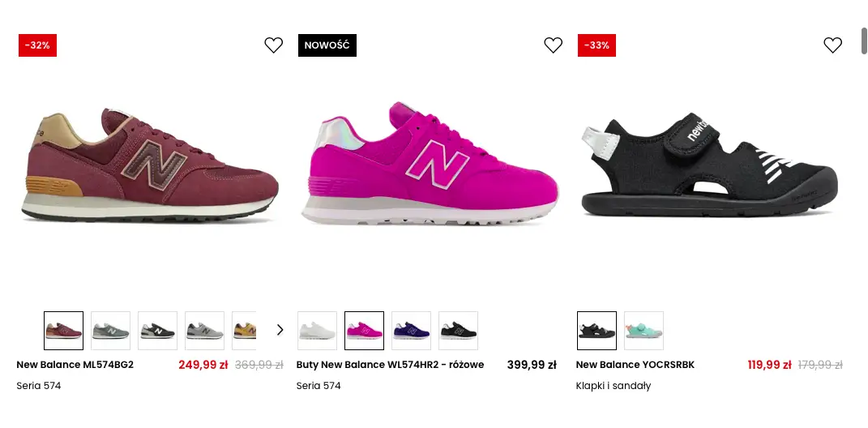Add burgundy ML574BG2 sneaker to wishlist
The height and width of the screenshot is (428, 868).
tap(274, 45)
